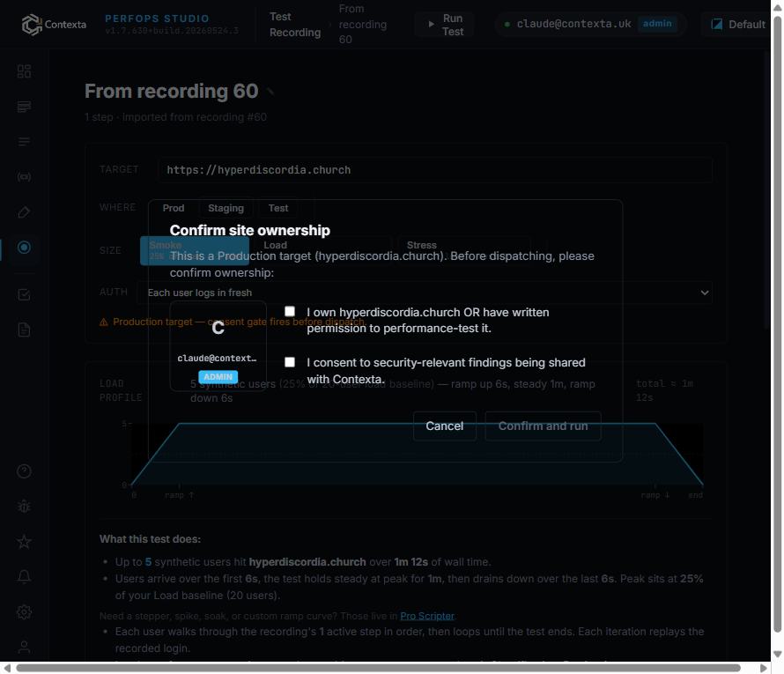Click the target URL input field
Image resolution: width=784 pixels, height=674 pixels.
click(x=435, y=170)
